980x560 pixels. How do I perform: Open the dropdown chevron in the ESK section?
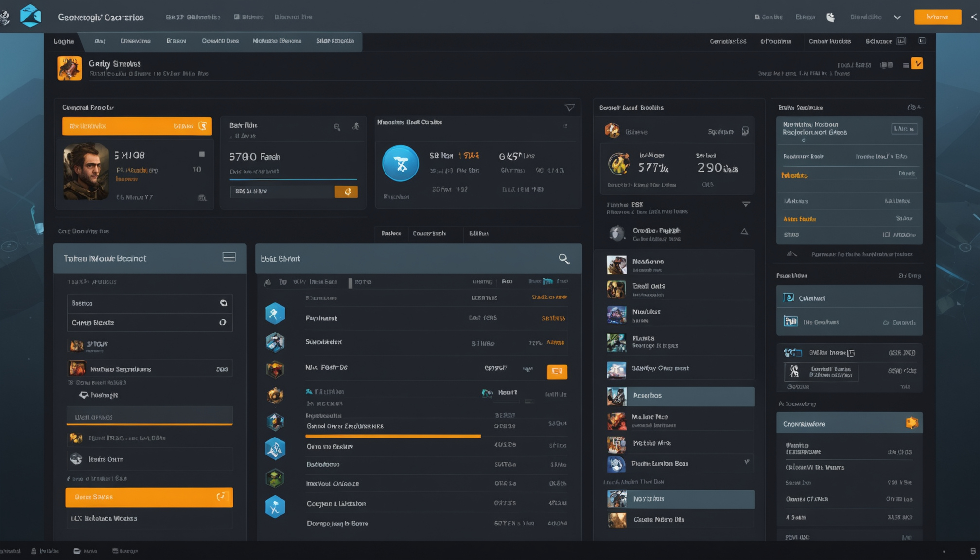click(x=746, y=204)
